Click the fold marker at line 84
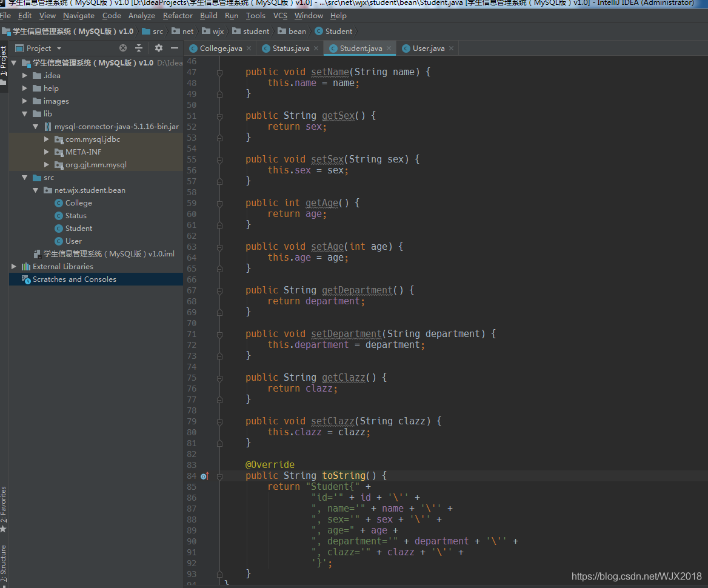 (x=219, y=476)
